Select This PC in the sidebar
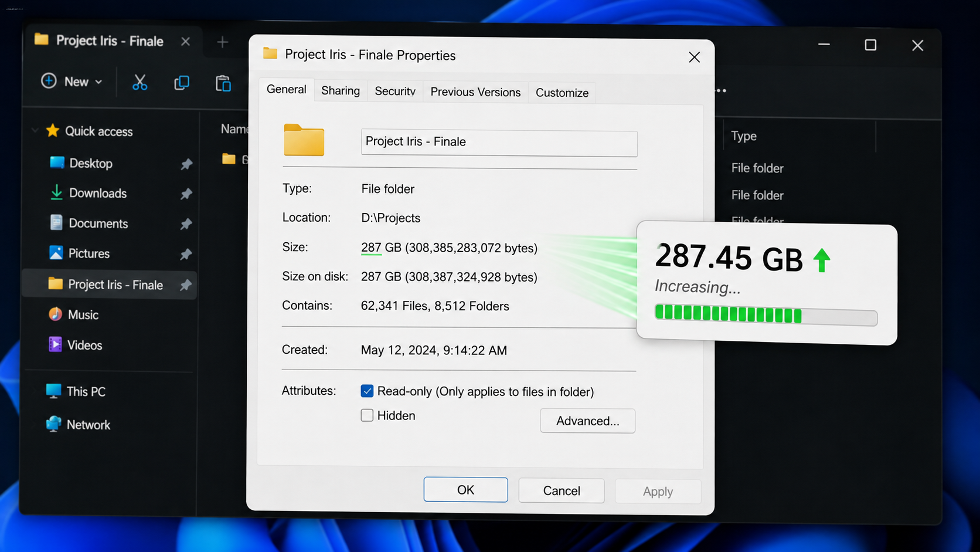980x552 pixels. [x=86, y=391]
